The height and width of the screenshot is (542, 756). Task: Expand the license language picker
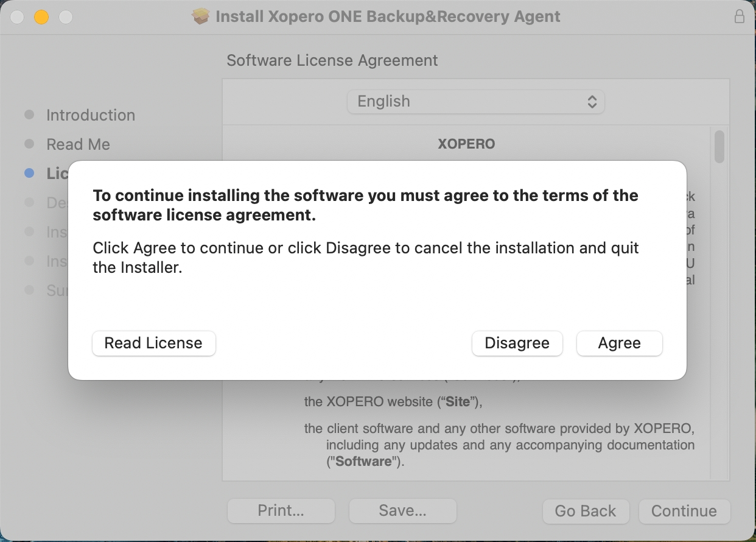pos(475,101)
